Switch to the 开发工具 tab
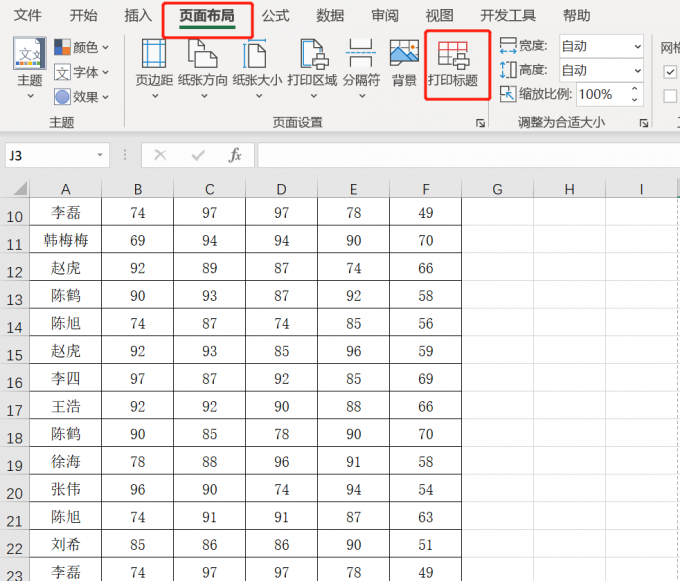 tap(508, 16)
